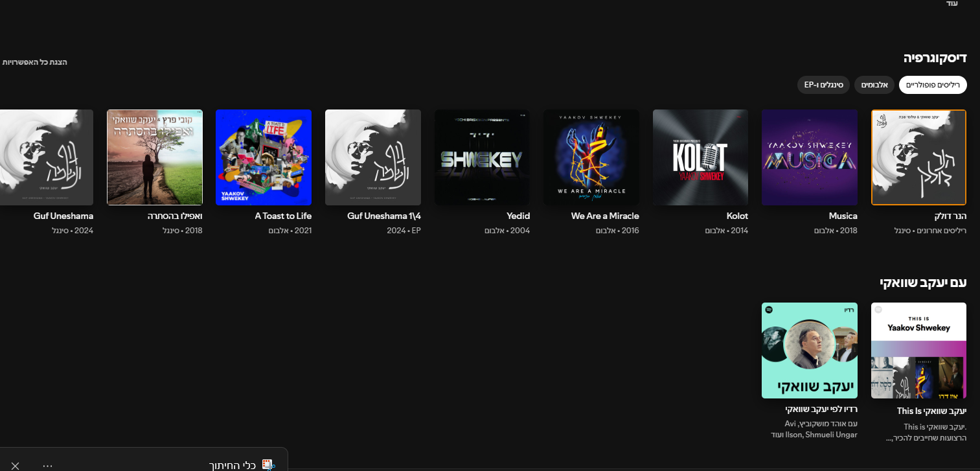Click the radio description mentioning Shmueli Ungar
Image resolution: width=980 pixels, height=471 pixels.
click(x=814, y=429)
